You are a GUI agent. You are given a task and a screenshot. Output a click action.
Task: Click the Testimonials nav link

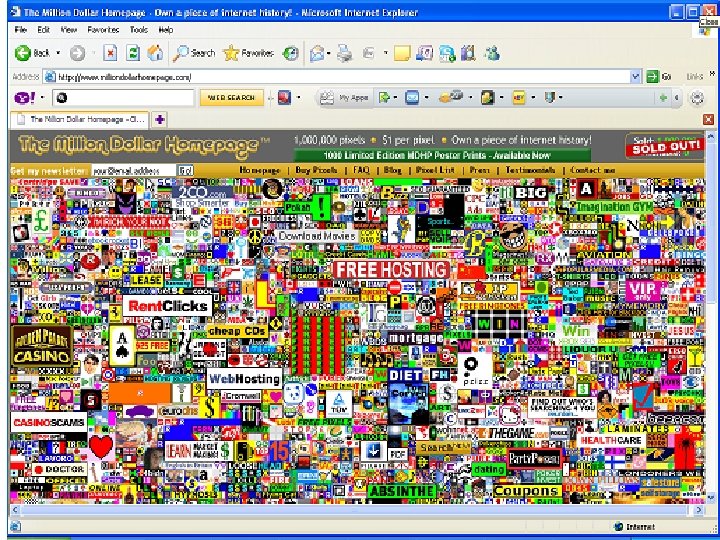[x=530, y=170]
